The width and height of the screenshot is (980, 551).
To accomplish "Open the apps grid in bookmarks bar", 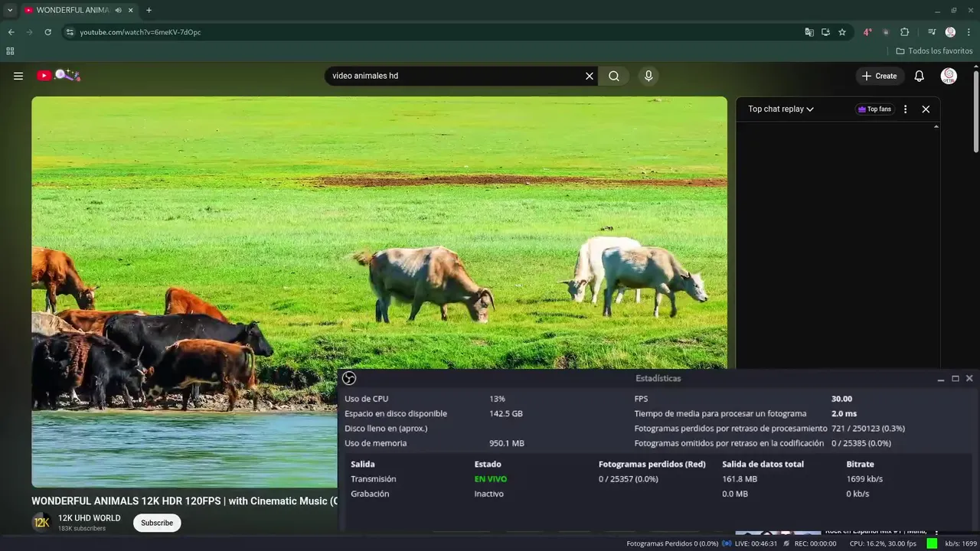I will (x=10, y=51).
